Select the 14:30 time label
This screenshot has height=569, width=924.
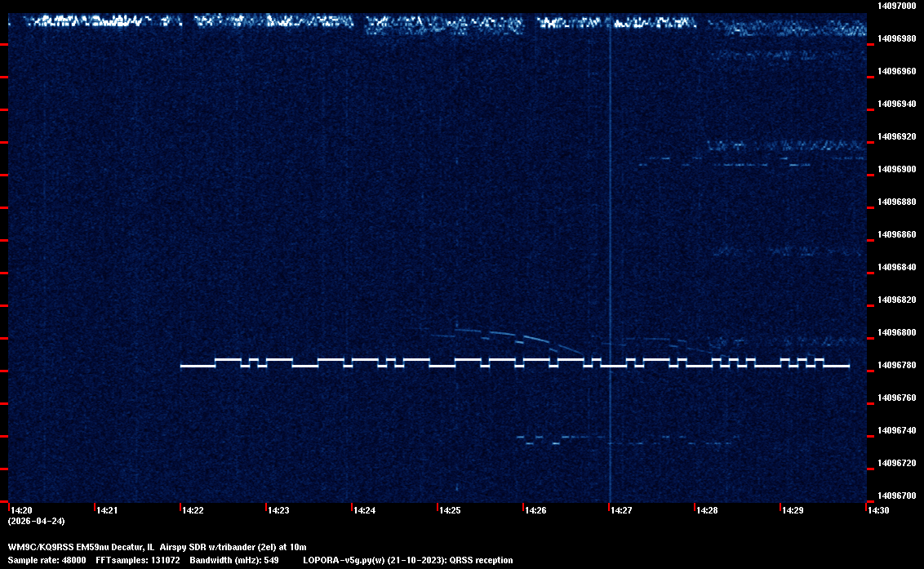878,510
